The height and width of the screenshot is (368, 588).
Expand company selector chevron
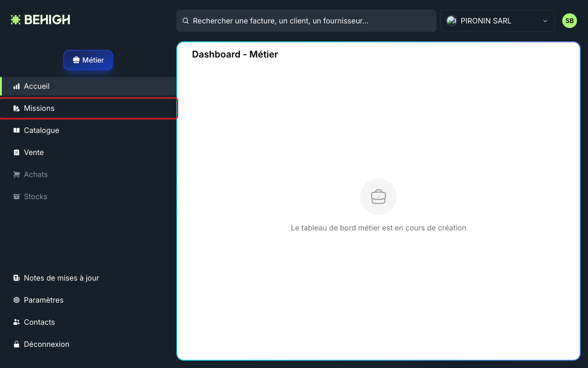point(545,21)
